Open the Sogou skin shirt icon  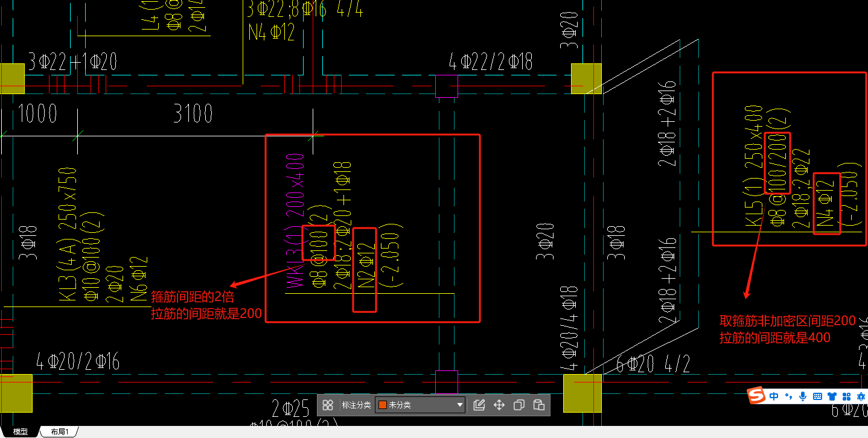[x=832, y=396]
